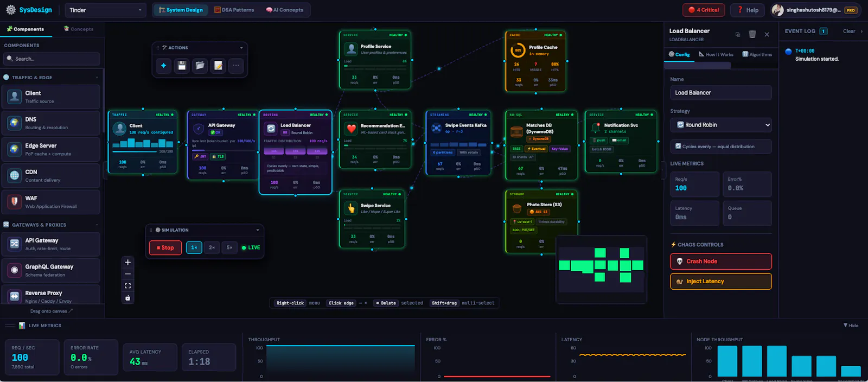Viewport: 868px width, 382px height.
Task: Open the Help button
Action: point(748,10)
